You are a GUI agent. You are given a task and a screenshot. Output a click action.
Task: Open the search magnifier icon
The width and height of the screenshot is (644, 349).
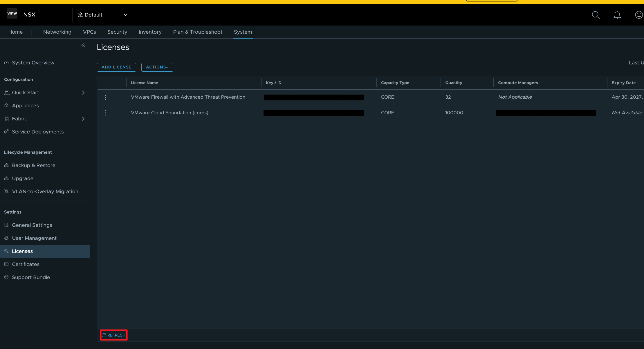coord(596,15)
